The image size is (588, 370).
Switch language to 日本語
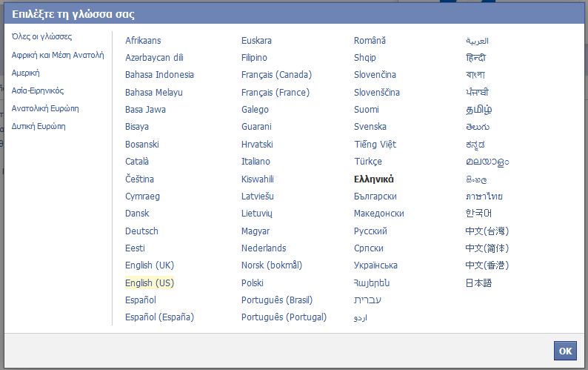coord(478,283)
